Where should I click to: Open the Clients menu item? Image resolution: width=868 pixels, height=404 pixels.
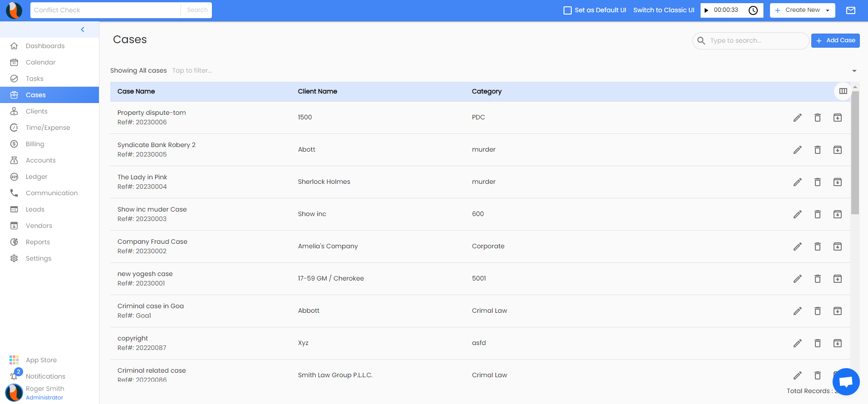pyautogui.click(x=36, y=111)
